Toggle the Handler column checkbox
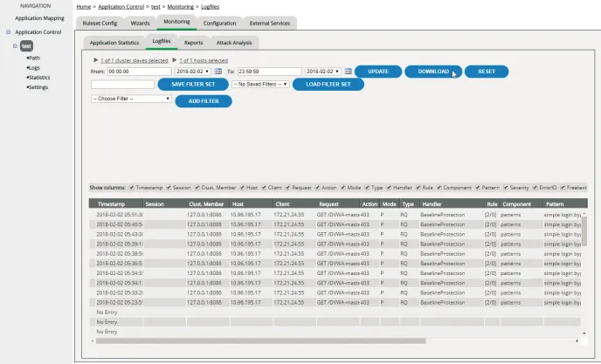This screenshot has width=601, height=364. [x=389, y=188]
